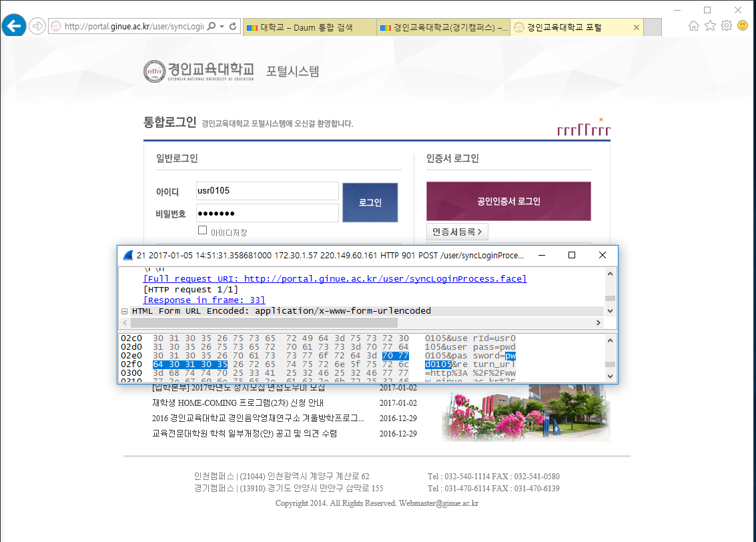756x542 pixels.
Task: Open Favorites with the star icon
Action: [x=710, y=26]
